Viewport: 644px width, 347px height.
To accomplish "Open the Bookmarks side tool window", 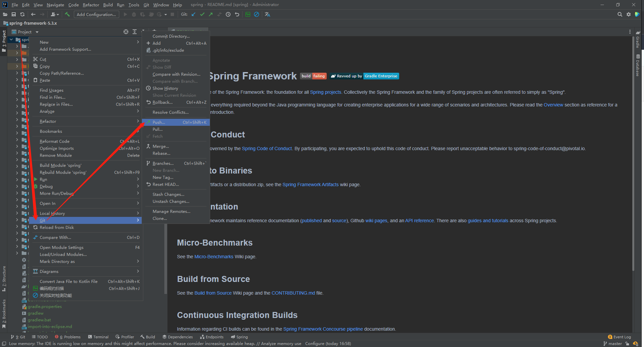I will pyautogui.click(x=4, y=314).
